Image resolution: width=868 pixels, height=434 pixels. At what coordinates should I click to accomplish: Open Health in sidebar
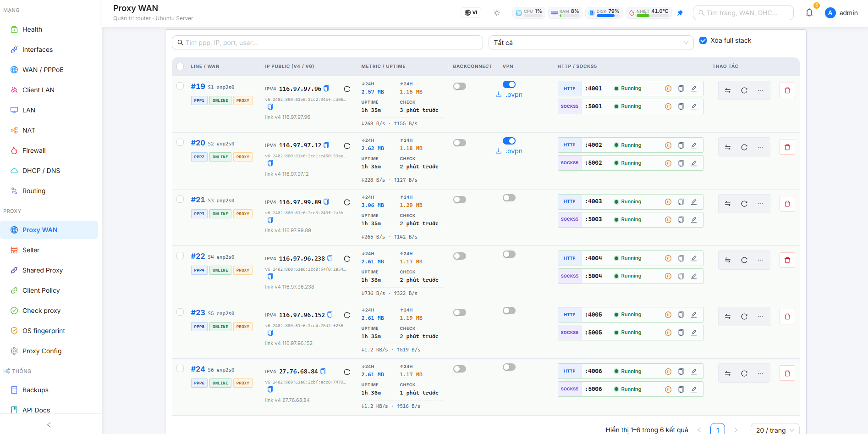49,29
